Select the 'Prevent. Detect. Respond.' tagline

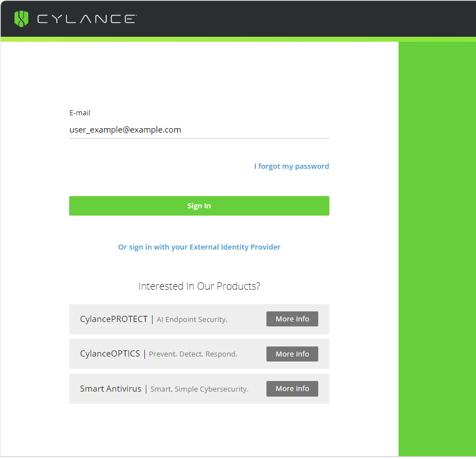point(193,354)
